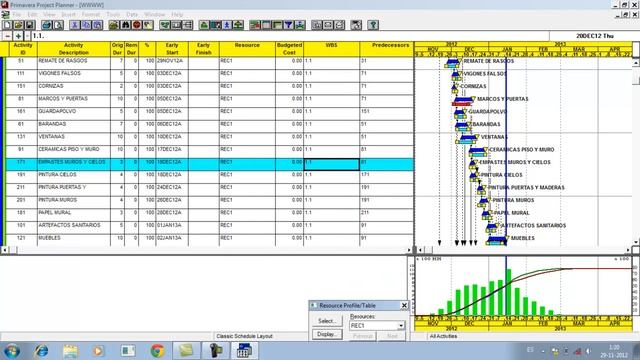Click the edit bar field showing 1.1.

coord(290,36)
